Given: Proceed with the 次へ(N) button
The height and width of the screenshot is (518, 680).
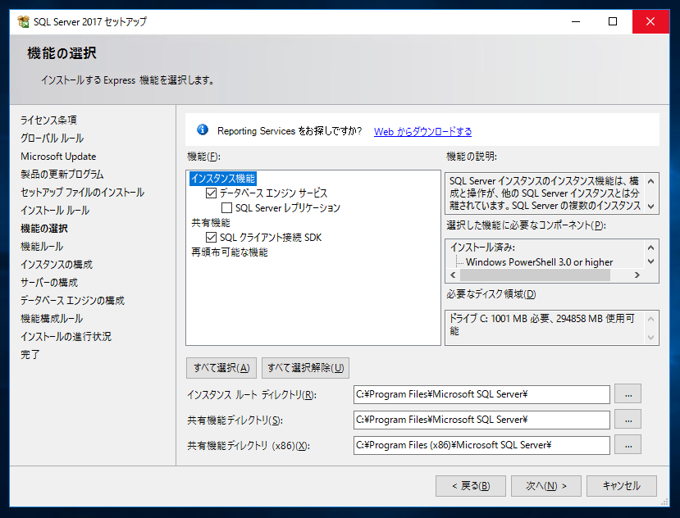Looking at the screenshot, I should pos(546,486).
